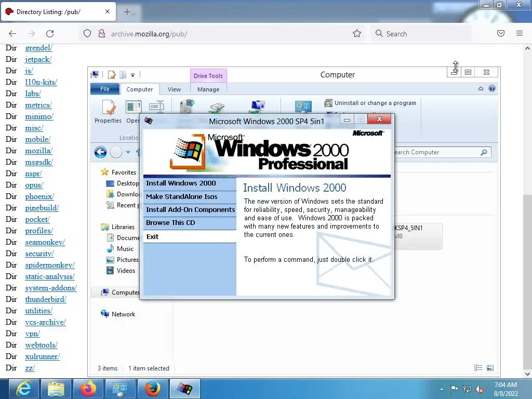This screenshot has width=532, height=399.
Task: Open the taskbar clock and date
Action: [506, 389]
